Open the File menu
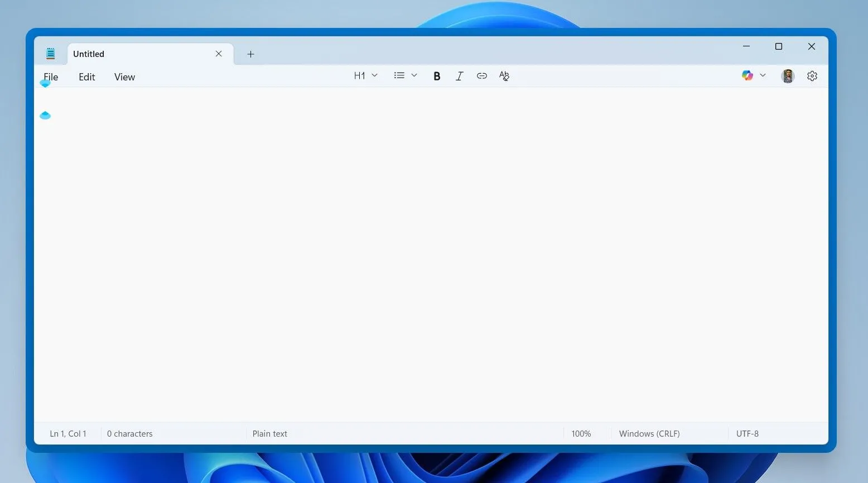This screenshot has width=868, height=483. (50, 76)
